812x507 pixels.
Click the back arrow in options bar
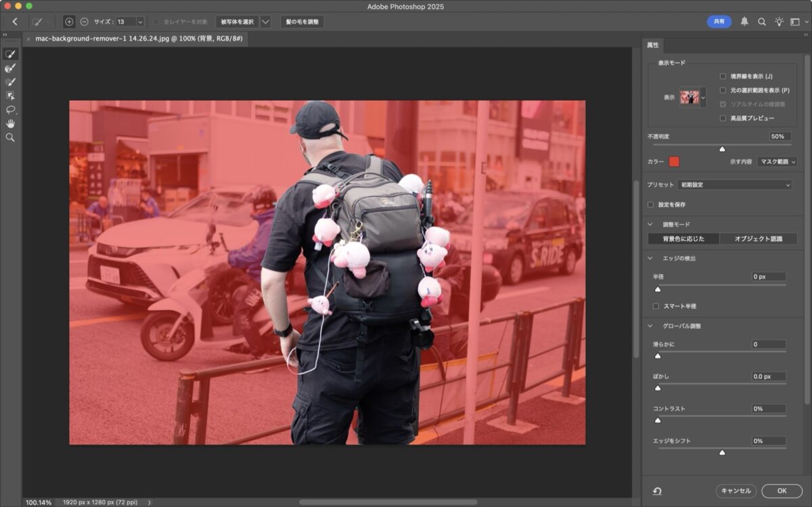[15, 22]
